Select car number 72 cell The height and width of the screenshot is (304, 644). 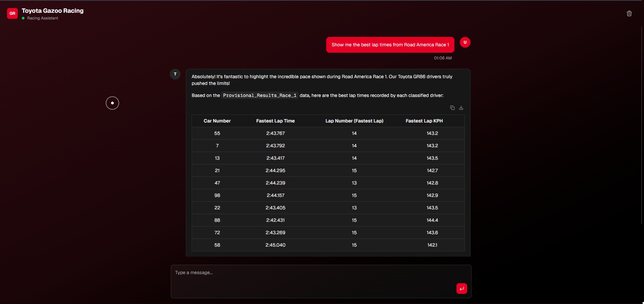point(217,233)
